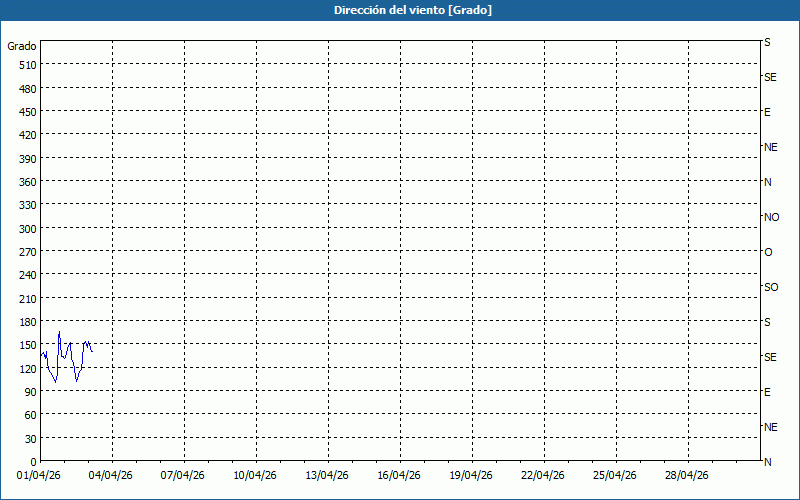800x500 pixels.
Task: Click the 360 degree y-axis label
Action: click(27, 182)
